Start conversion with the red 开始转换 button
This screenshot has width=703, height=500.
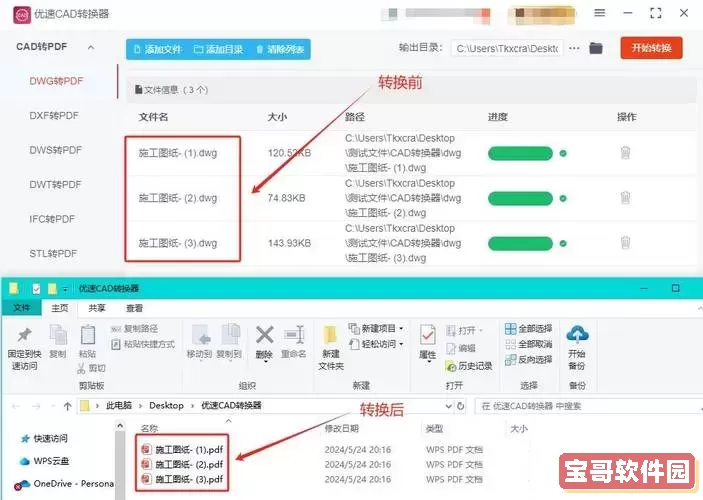651,48
